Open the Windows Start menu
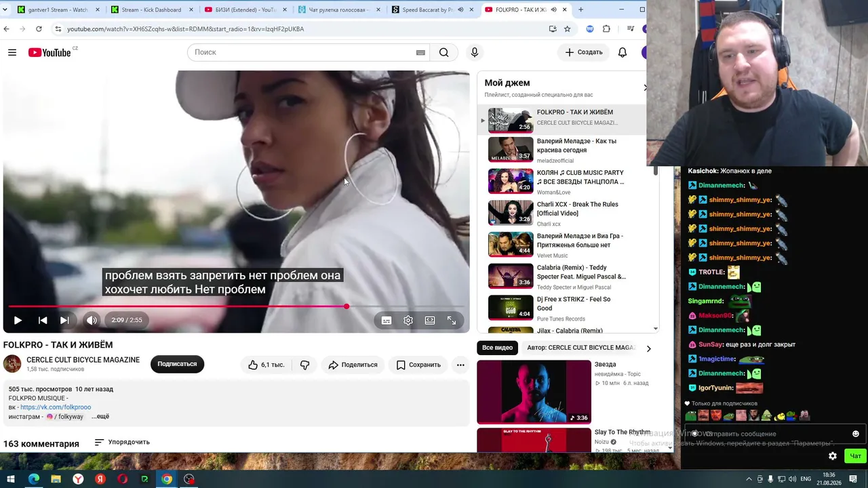Image resolution: width=868 pixels, height=488 pixels. (11, 479)
